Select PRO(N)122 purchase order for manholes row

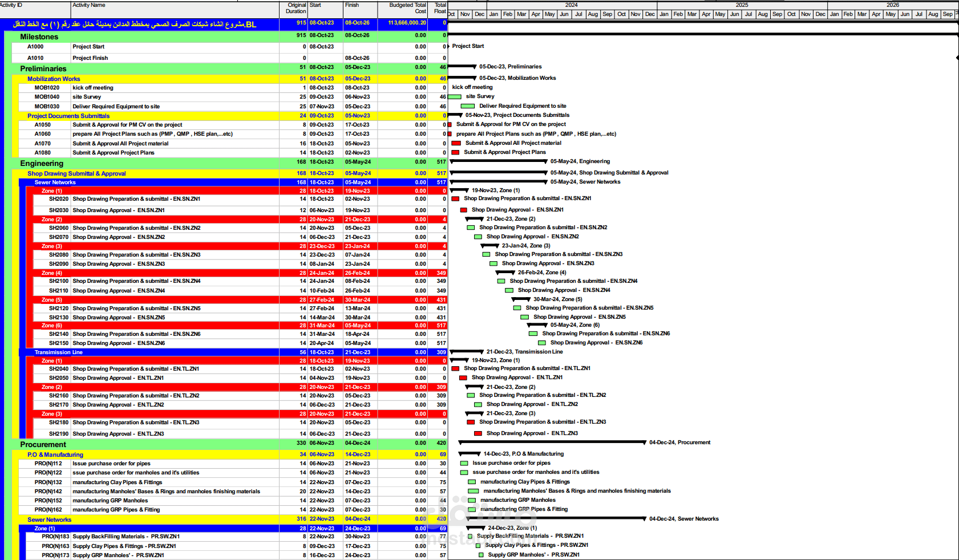coord(233,473)
